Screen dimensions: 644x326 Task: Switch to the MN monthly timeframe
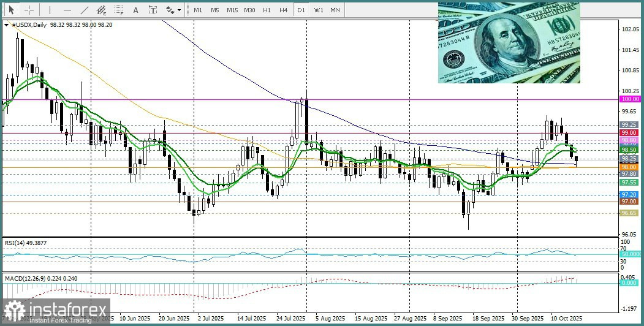coord(335,10)
